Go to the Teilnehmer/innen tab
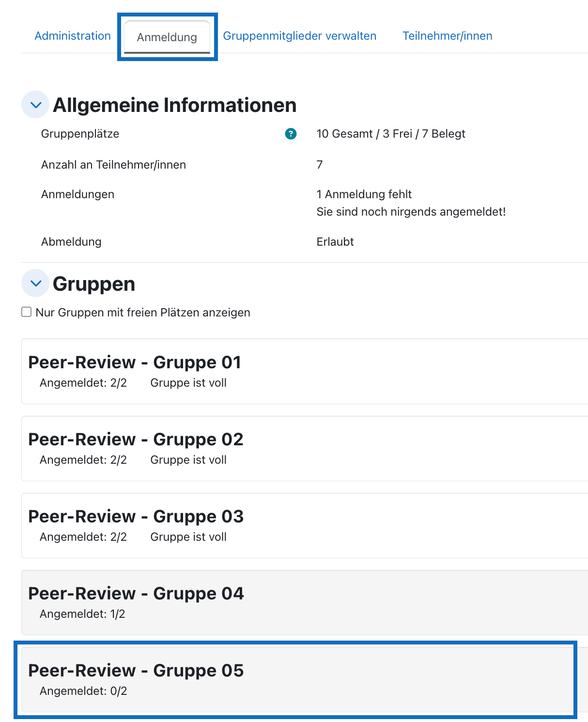Image resolution: width=588 pixels, height=722 pixels. tap(447, 36)
